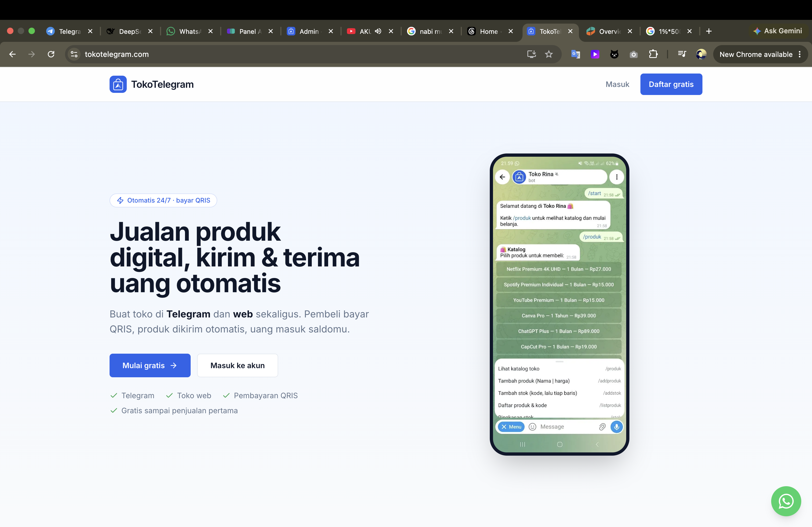The height and width of the screenshot is (527, 812).
Task: Click the browser forward arrow
Action: point(32,54)
